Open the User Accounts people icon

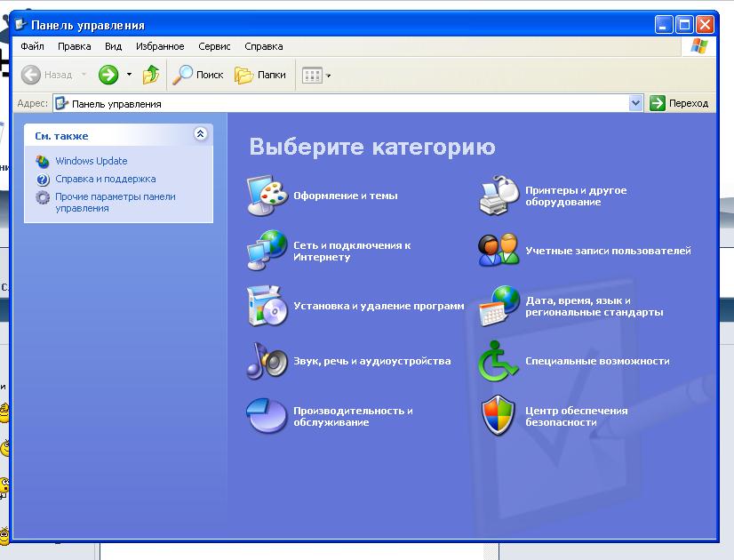tap(499, 251)
